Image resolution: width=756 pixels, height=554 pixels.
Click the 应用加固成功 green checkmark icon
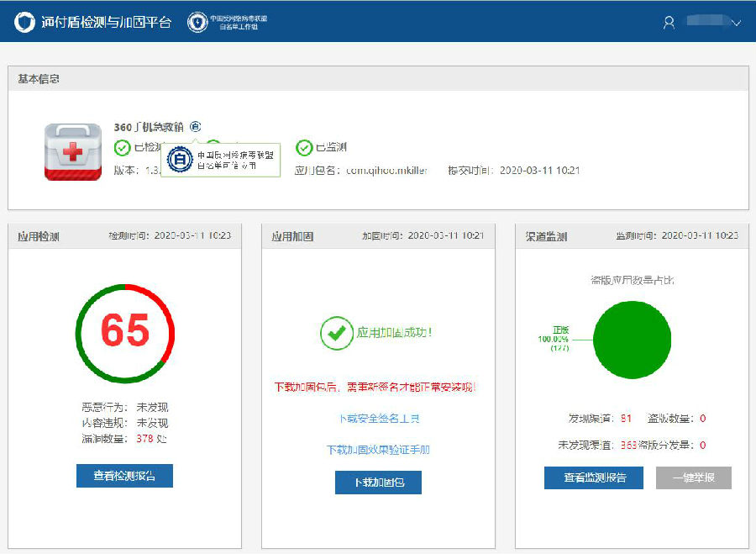click(336, 333)
